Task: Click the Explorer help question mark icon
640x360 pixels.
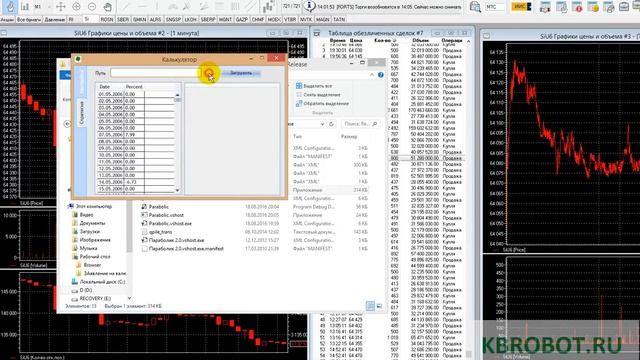Action: (x=380, y=75)
